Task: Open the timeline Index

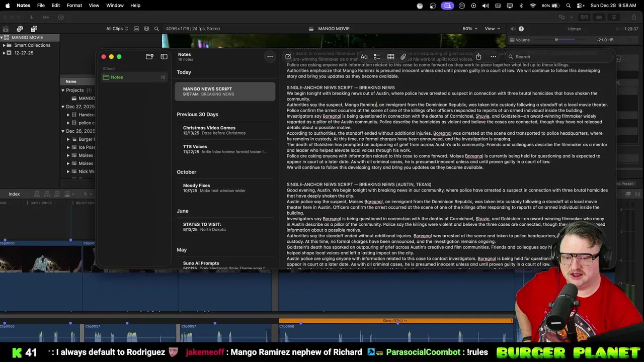Action: tap(14, 194)
